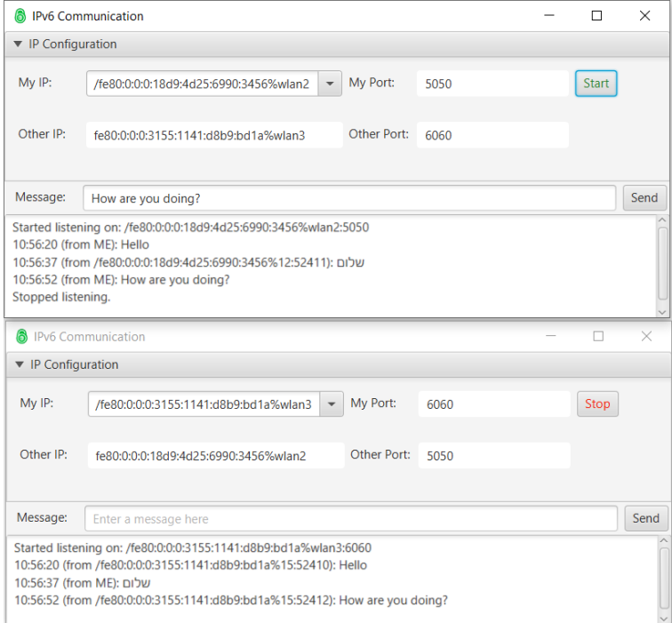Screen dimensions: 672x623
Task: Open My IP dropdown showing wlan3 address
Action: click(332, 404)
